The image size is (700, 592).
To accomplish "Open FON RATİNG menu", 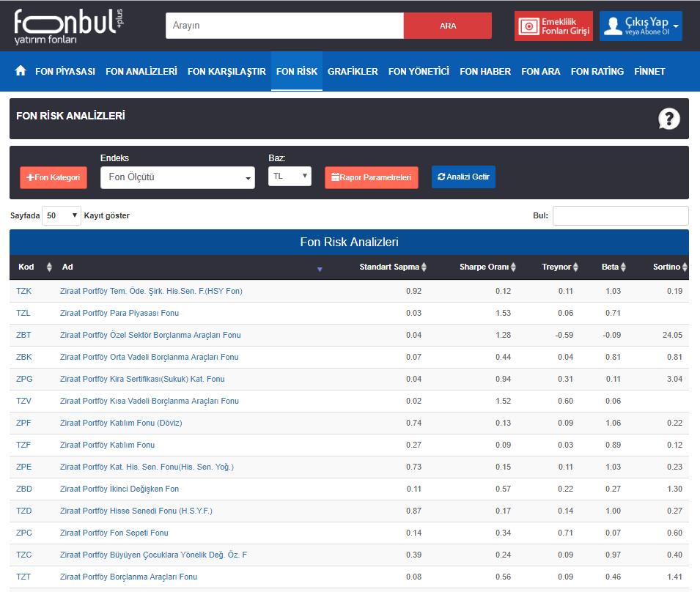I will point(597,71).
